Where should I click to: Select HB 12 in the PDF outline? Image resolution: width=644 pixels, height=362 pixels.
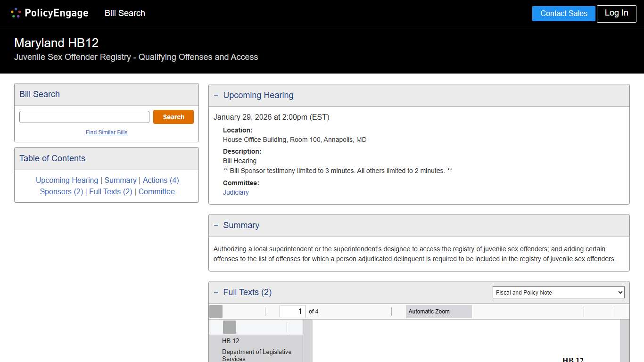coord(231,341)
